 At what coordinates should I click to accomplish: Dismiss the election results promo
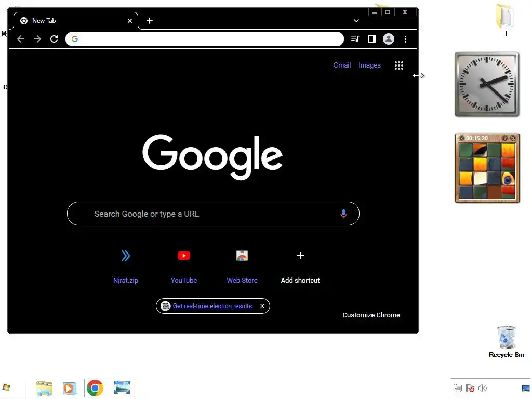[x=262, y=306]
